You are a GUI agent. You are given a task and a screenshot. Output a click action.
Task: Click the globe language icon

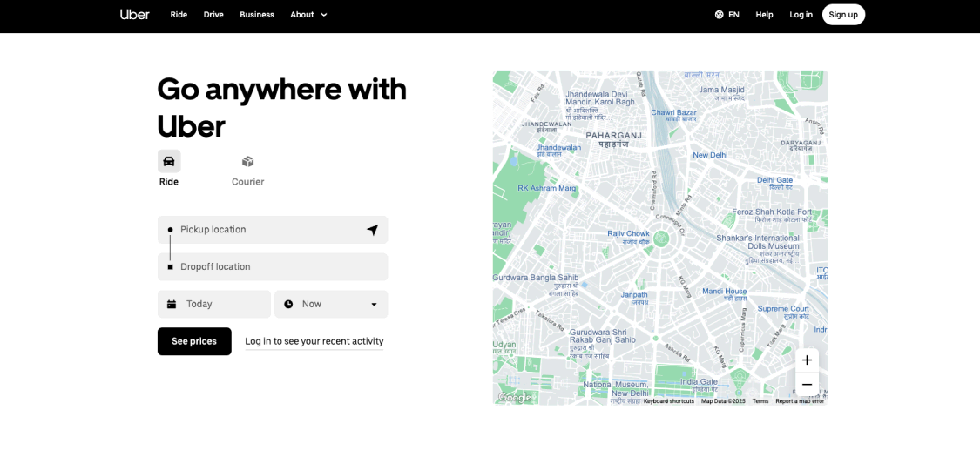(x=720, y=15)
